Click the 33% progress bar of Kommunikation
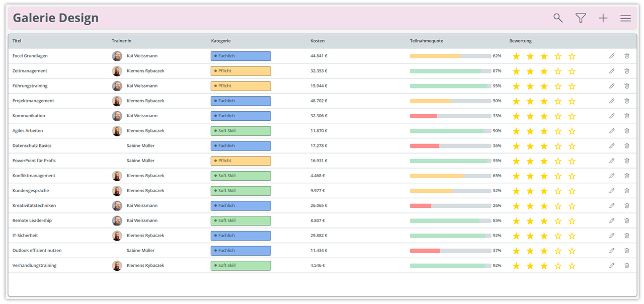Screen dimensions: 644x304 450,116
